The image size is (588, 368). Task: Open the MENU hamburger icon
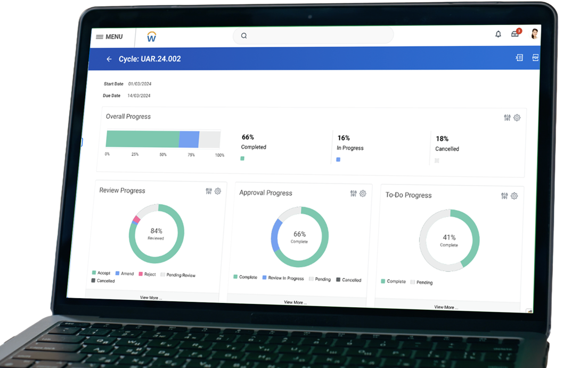tap(100, 37)
